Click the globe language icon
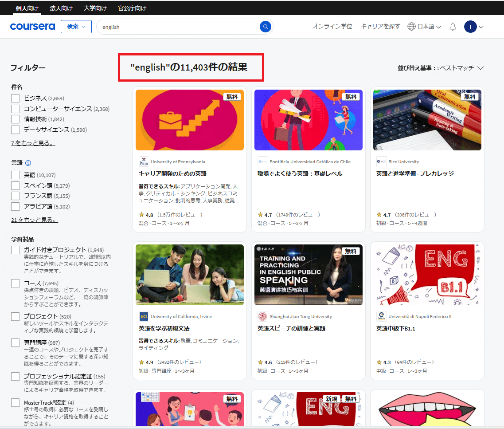The width and height of the screenshot is (504, 429). click(411, 27)
